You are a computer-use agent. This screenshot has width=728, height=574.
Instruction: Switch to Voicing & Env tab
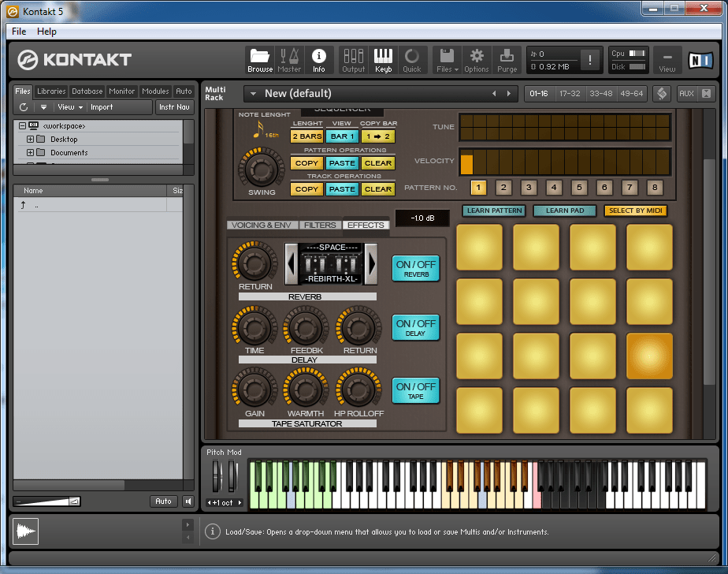click(x=262, y=225)
